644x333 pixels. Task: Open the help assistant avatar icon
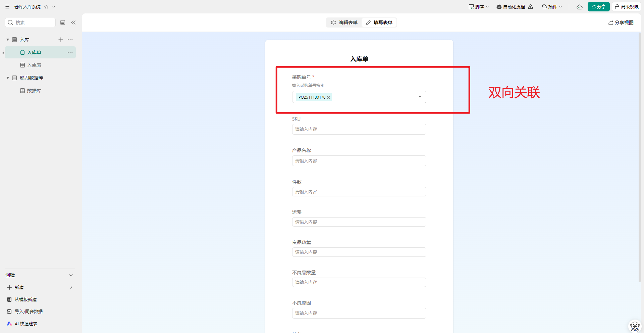[x=635, y=326]
